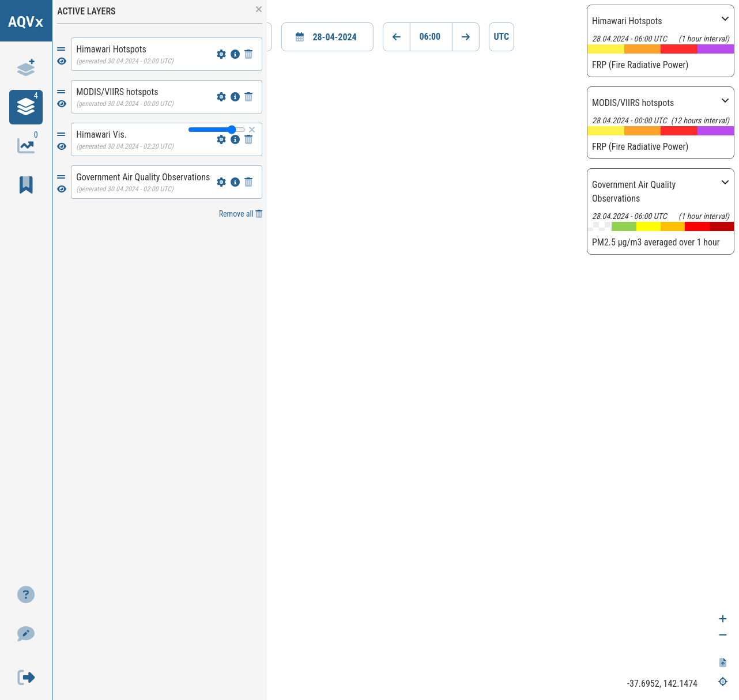This screenshot has height=700, width=739.
Task: Collapse the Himawari Hotspots legend card
Action: tap(725, 19)
